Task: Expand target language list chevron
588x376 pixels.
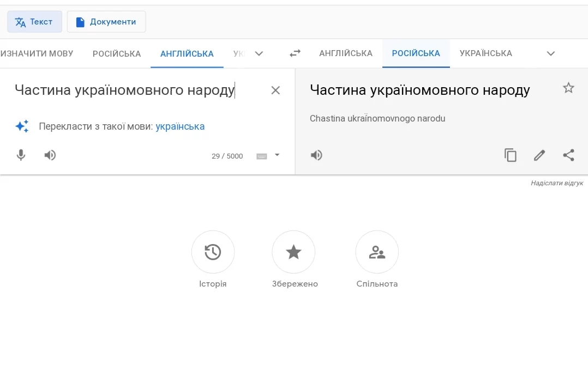Action: coord(550,53)
